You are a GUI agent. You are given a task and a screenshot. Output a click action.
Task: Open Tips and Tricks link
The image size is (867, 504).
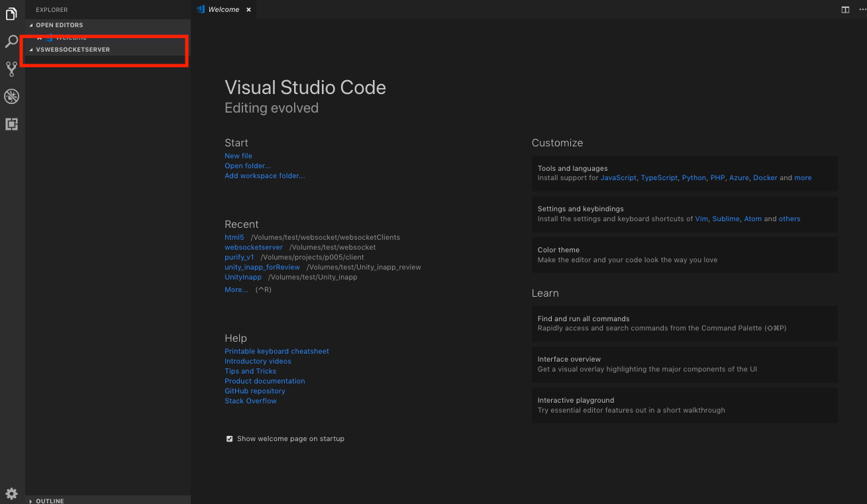pyautogui.click(x=250, y=371)
